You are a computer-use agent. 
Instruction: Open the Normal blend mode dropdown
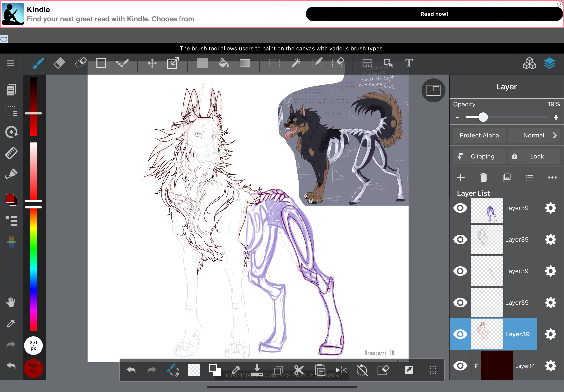tap(534, 135)
